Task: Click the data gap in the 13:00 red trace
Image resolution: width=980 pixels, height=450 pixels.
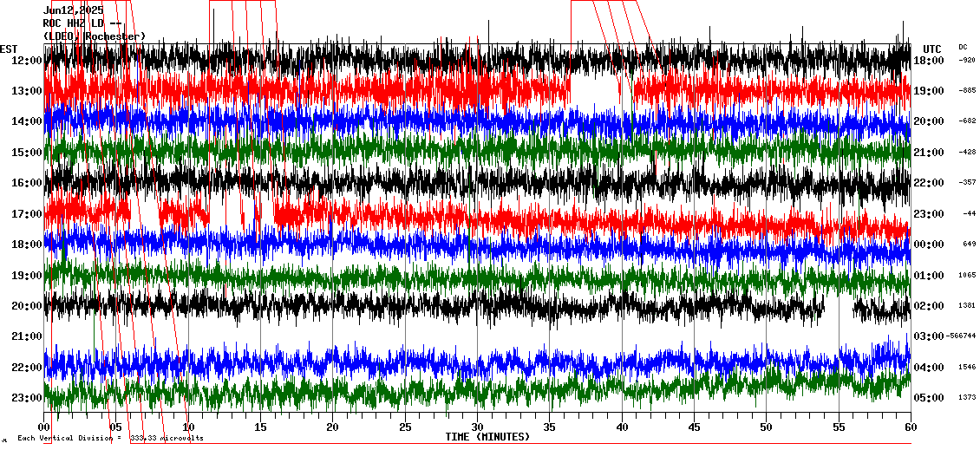Action: (x=594, y=90)
